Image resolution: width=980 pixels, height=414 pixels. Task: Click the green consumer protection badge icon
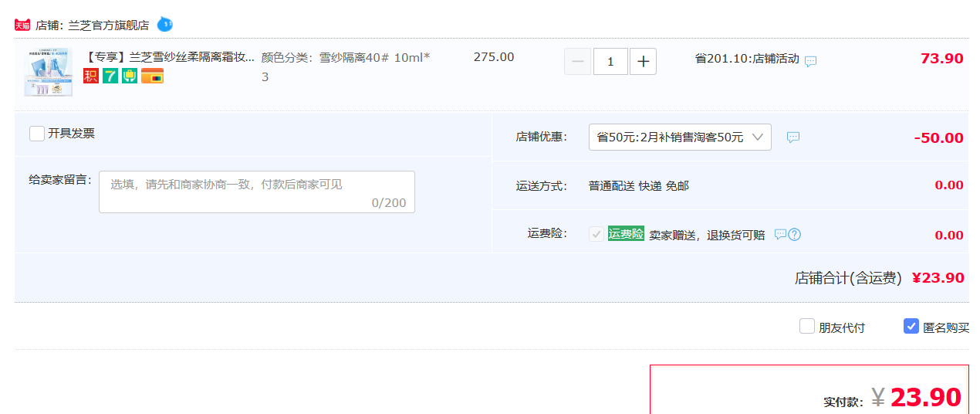[130, 76]
